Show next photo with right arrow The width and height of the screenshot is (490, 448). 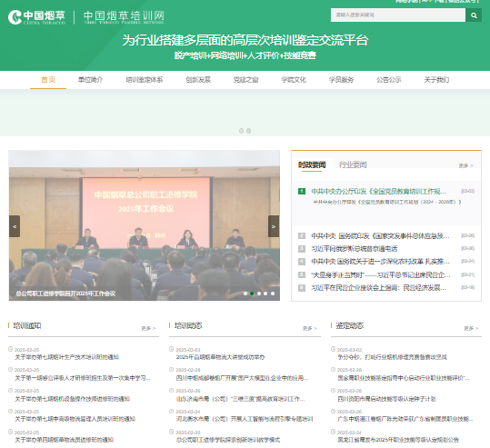pyautogui.click(x=274, y=226)
